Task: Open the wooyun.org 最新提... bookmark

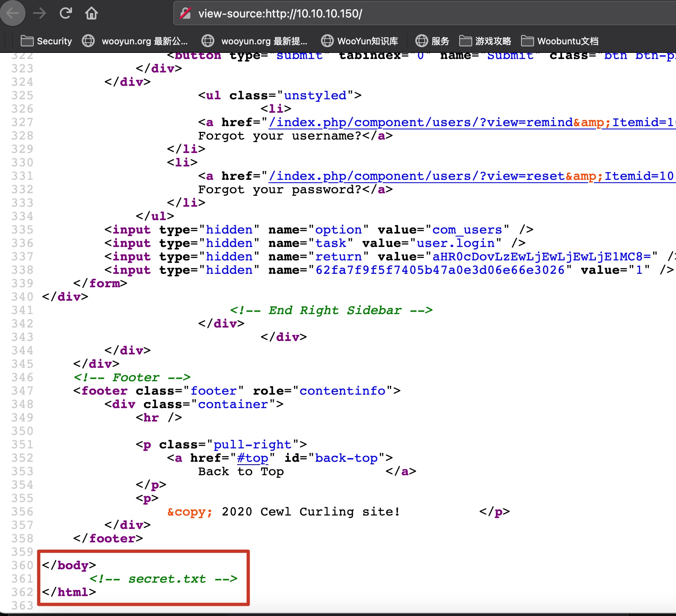Action: pos(255,41)
